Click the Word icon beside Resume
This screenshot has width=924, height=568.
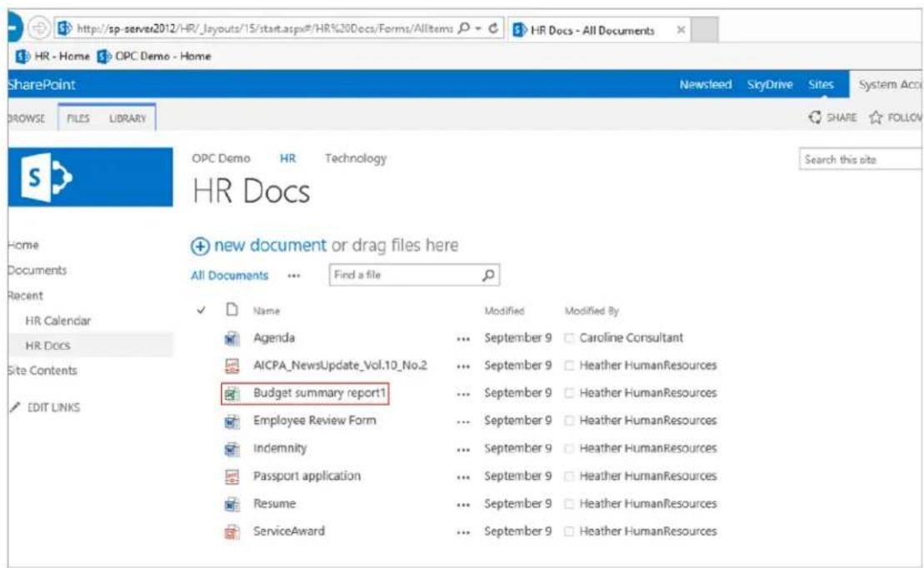coord(232,505)
